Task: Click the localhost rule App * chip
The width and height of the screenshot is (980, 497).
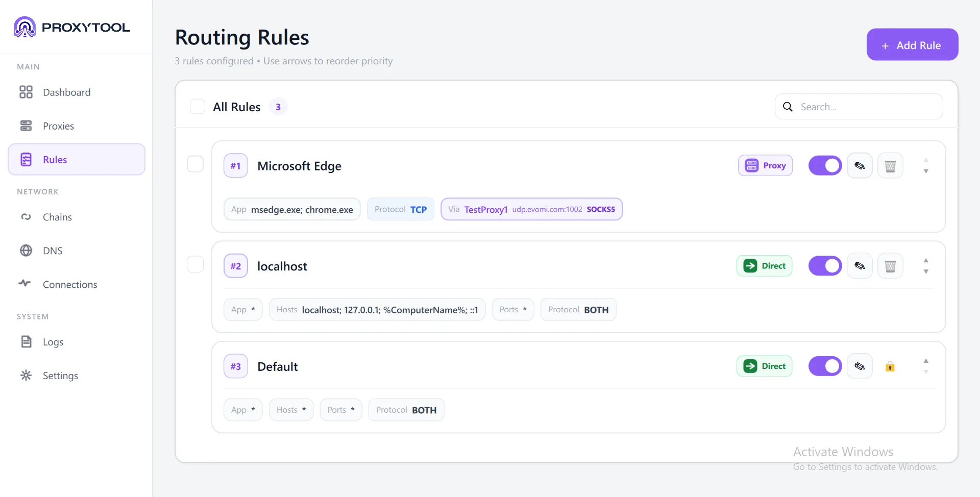Action: 243,310
